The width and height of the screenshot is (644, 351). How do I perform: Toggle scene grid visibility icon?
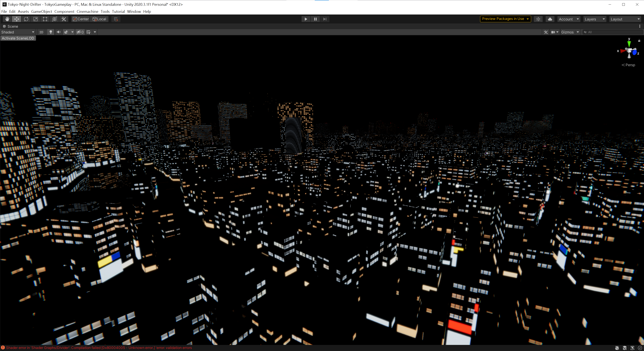pyautogui.click(x=89, y=32)
